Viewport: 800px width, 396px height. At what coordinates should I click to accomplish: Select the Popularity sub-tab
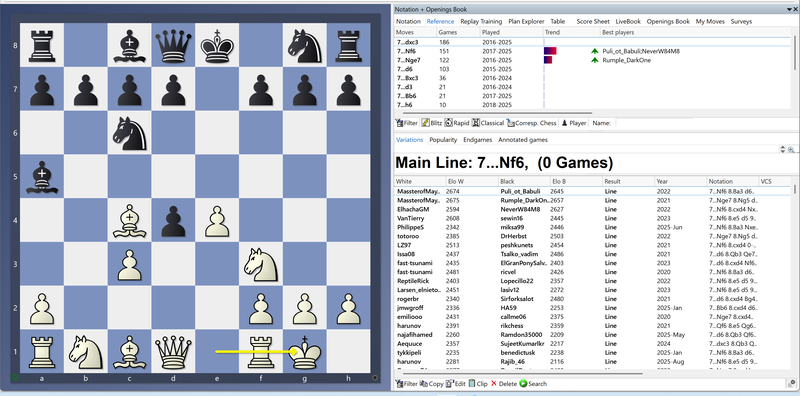[443, 139]
